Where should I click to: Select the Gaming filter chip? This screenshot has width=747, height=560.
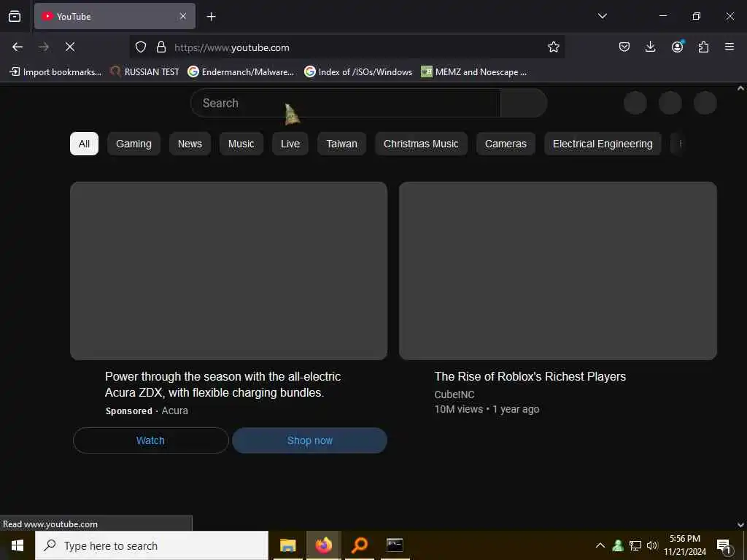[134, 144]
